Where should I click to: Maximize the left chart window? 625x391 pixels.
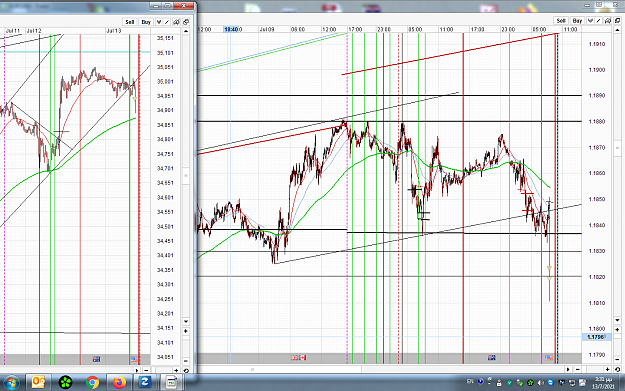167,6
